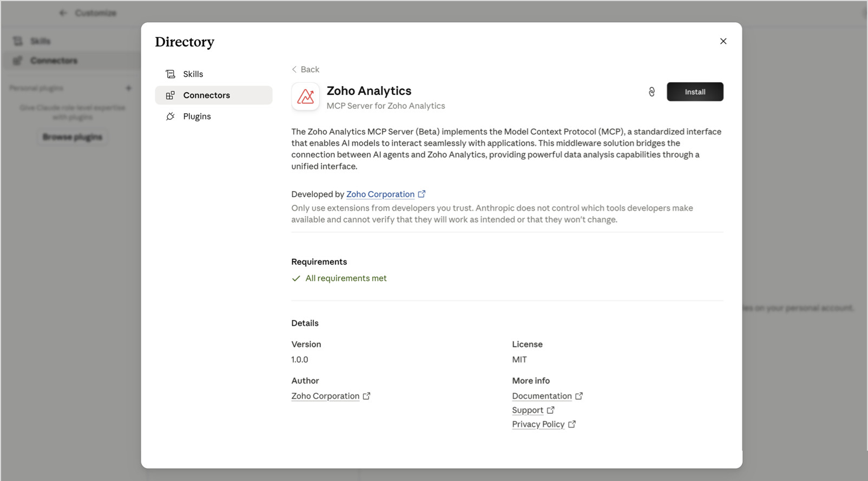Click the 'Only use extensions from developers you trust' warning
This screenshot has width=868, height=481.
click(x=492, y=214)
